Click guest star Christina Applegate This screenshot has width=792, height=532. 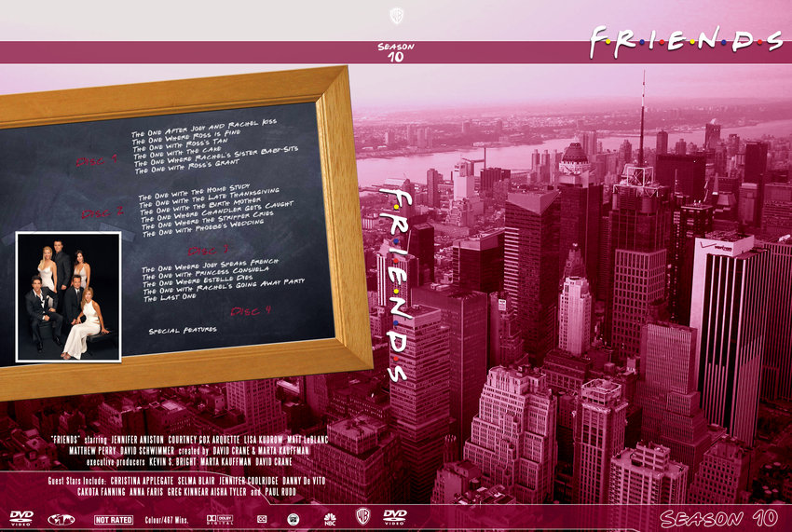coord(142,481)
